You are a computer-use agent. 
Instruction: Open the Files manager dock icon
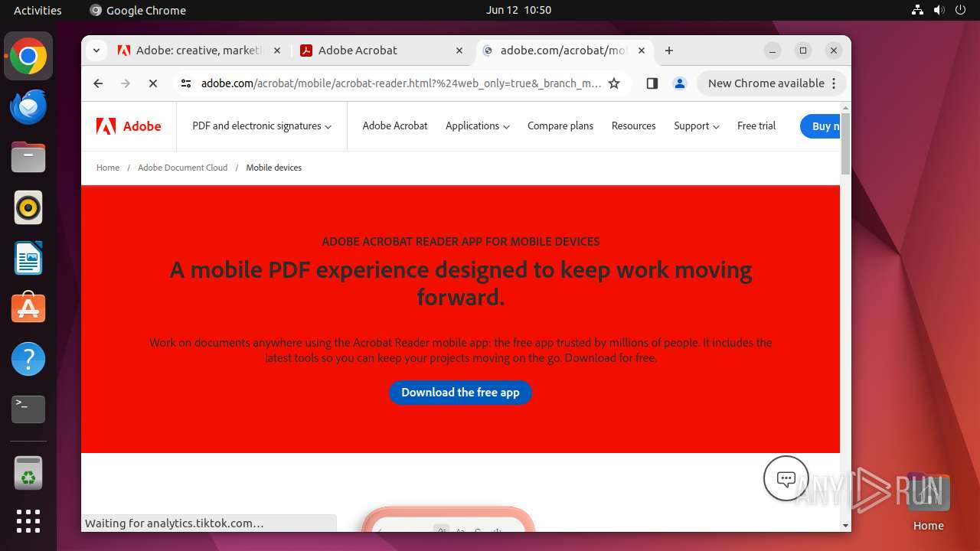click(28, 157)
